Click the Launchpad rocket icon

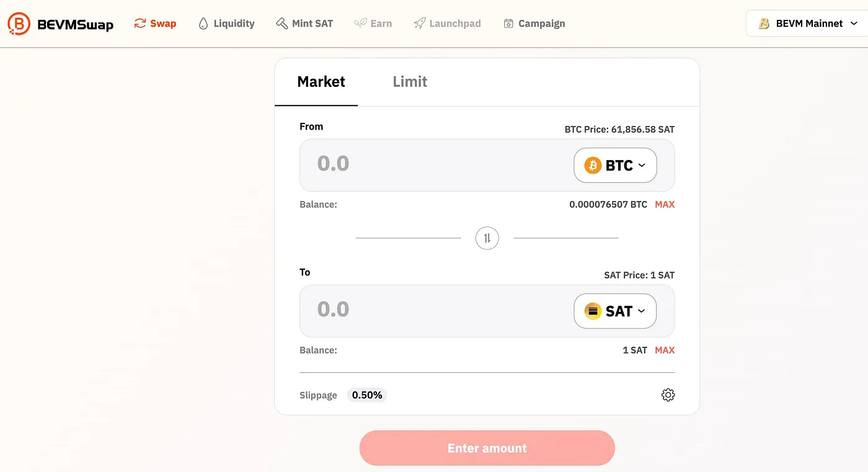click(419, 24)
